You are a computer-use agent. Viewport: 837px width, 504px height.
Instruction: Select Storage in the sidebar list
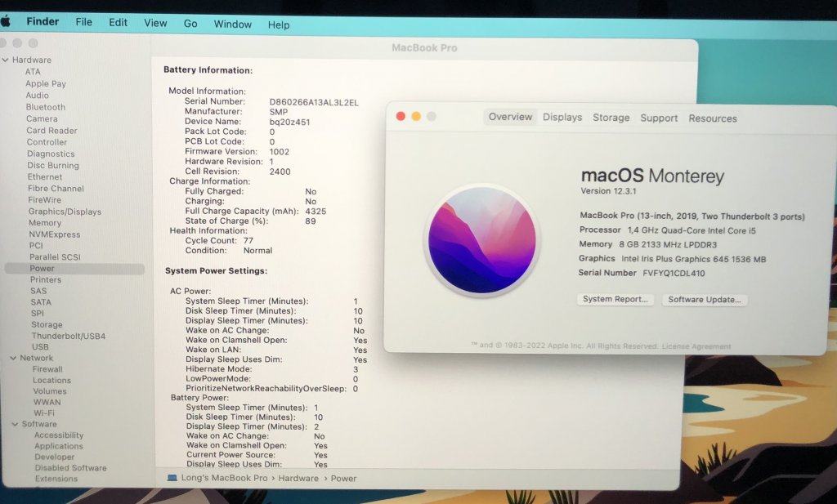point(47,324)
